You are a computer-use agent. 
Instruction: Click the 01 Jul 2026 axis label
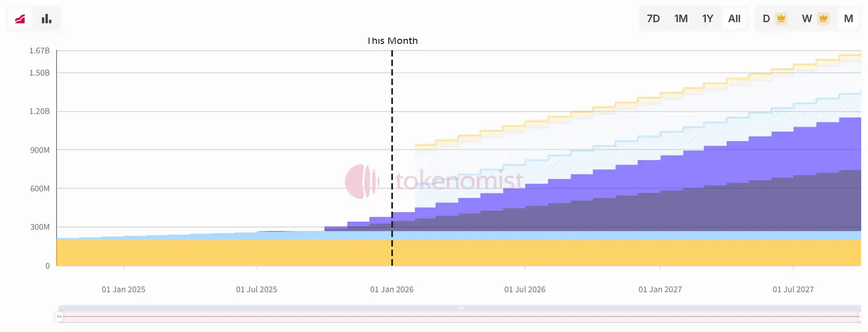(525, 289)
